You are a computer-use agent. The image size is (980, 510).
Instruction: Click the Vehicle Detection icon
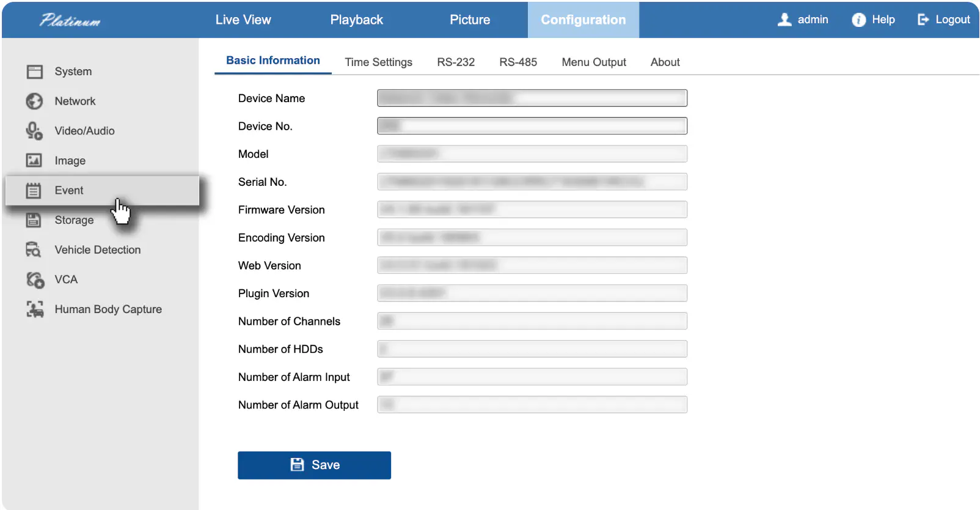[34, 249]
